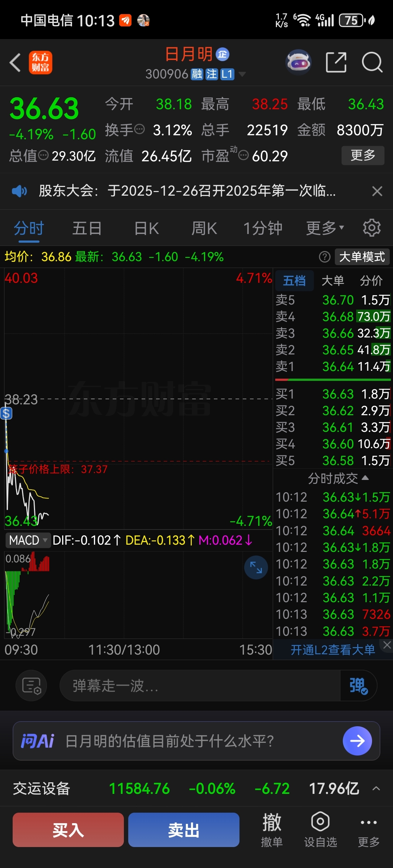
Task: Expand chart to fullscreen icon
Action: [x=256, y=567]
